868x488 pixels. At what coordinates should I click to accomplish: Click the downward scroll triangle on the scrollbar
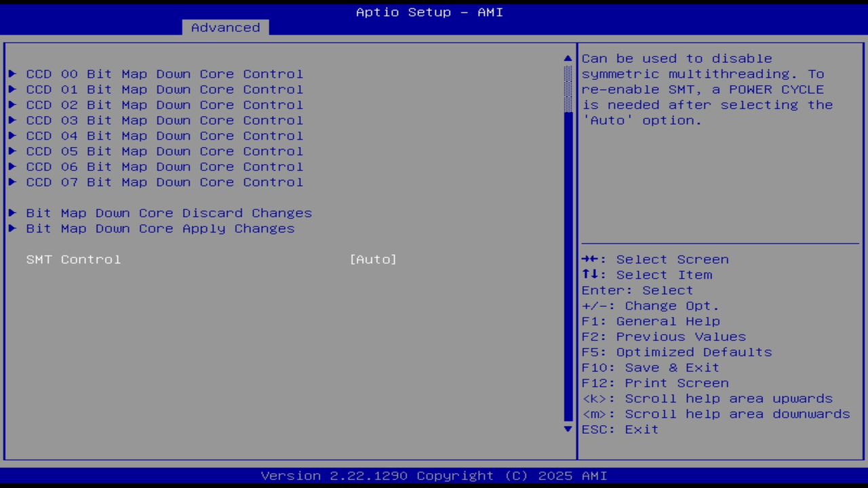567,429
